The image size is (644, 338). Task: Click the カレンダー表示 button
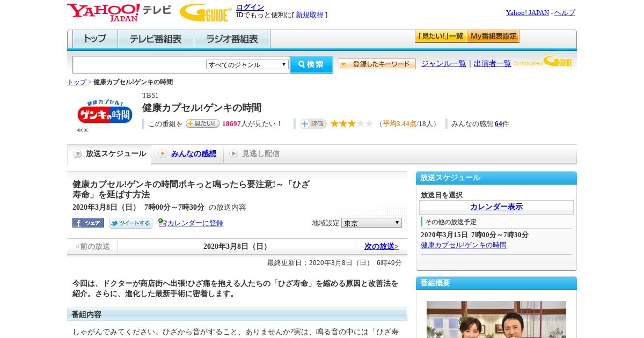coord(496,207)
